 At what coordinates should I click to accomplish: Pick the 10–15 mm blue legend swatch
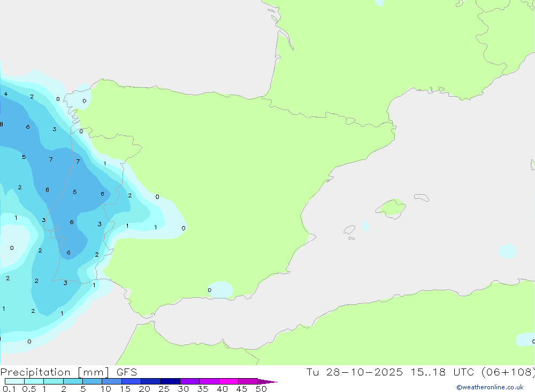[112, 381]
